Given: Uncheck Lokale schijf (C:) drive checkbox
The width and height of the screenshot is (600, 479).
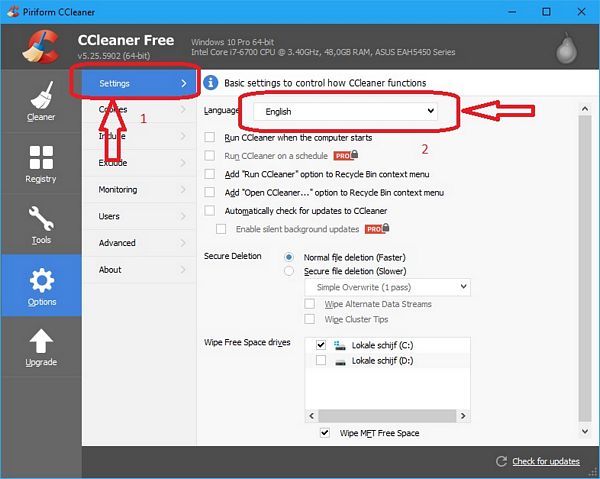Looking at the screenshot, I should pyautogui.click(x=321, y=345).
